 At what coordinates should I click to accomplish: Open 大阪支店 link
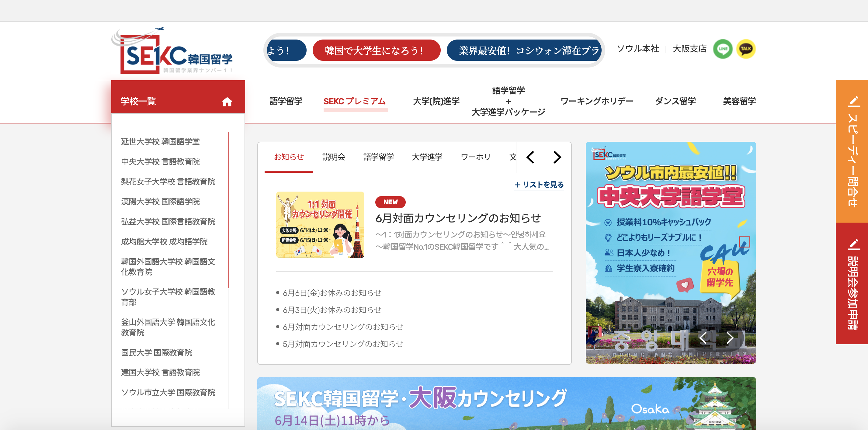click(x=689, y=49)
